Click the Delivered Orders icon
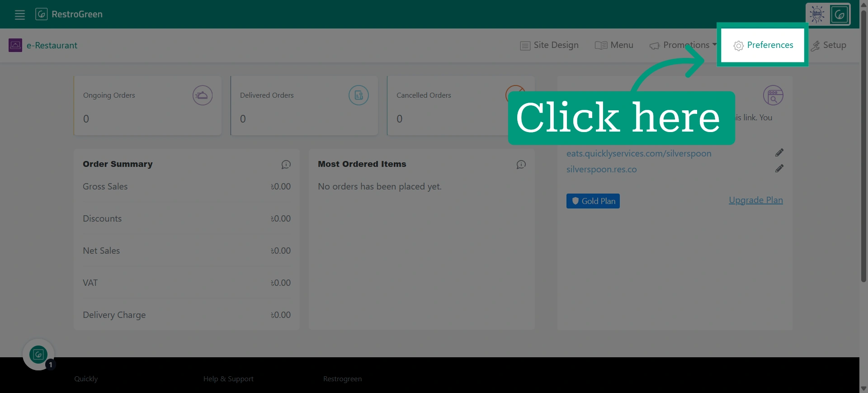 tap(359, 95)
